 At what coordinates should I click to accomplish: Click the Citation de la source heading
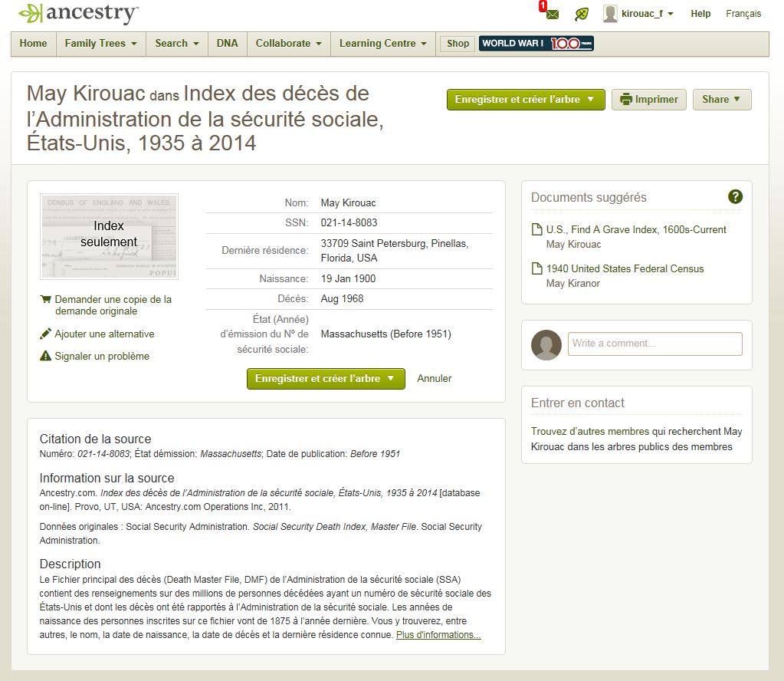(x=95, y=439)
